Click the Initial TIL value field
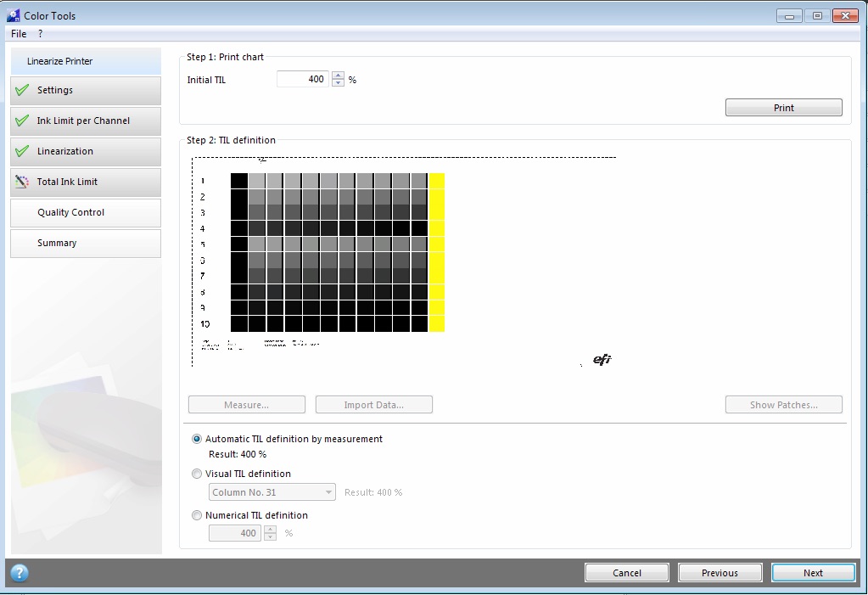868x595 pixels. click(x=303, y=79)
